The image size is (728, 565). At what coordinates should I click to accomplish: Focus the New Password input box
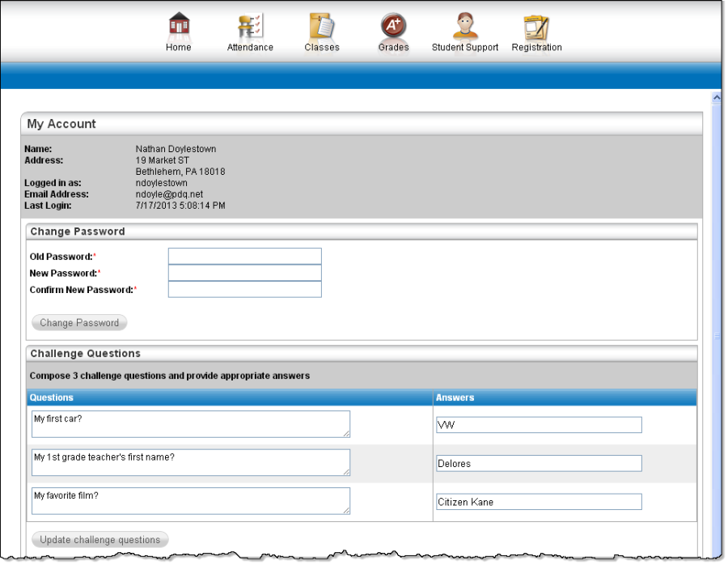244,273
